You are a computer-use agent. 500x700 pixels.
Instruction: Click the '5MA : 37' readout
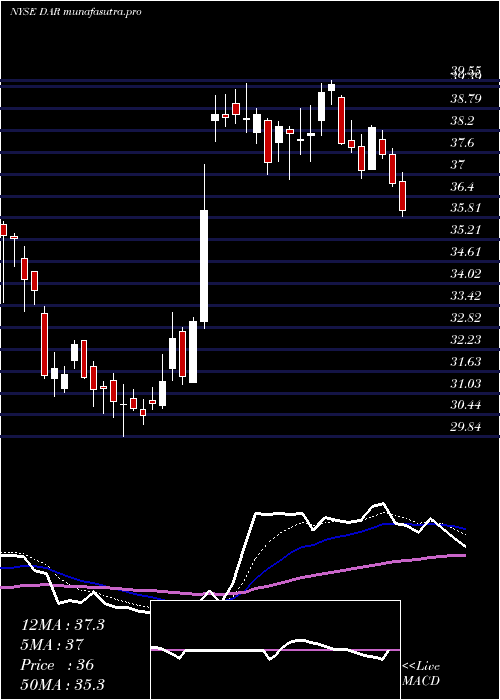coord(52,645)
